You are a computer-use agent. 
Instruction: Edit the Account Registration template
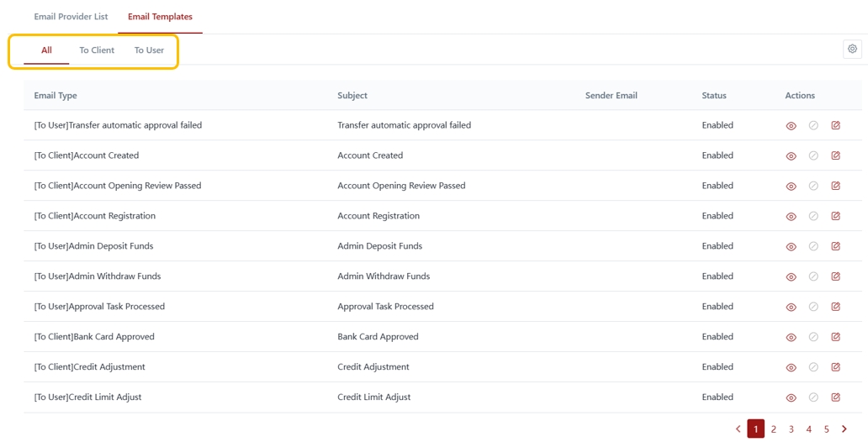835,216
